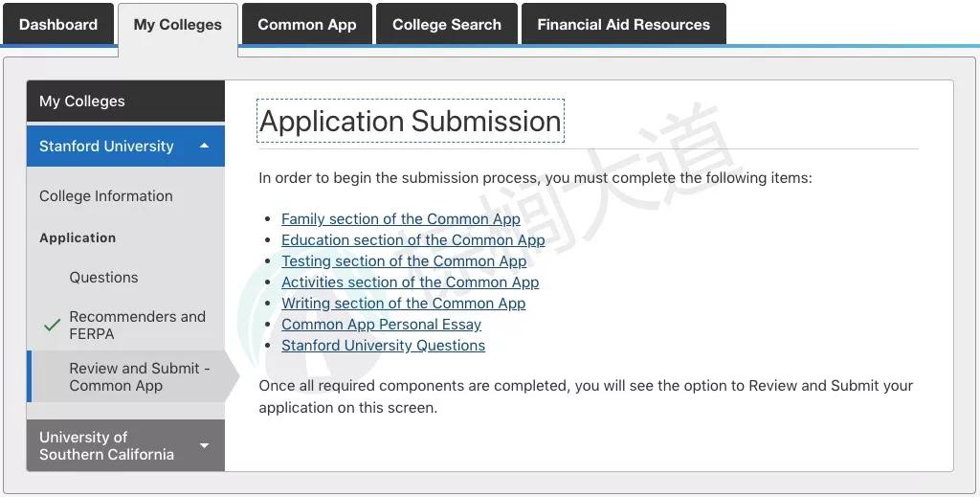Open Family section of the Common App link

click(x=401, y=219)
